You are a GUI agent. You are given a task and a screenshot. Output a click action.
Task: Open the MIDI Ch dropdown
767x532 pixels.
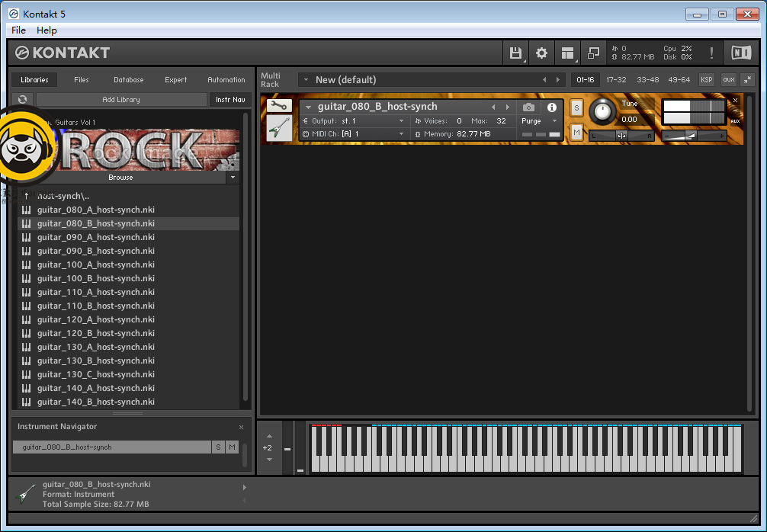click(354, 133)
